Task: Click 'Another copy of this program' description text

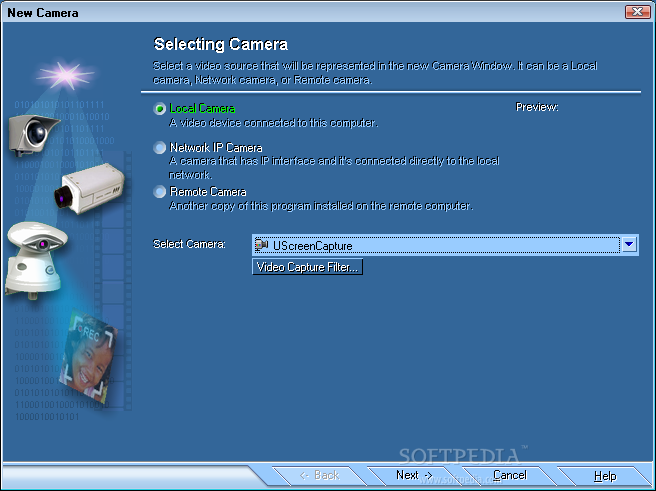Action: (x=321, y=206)
